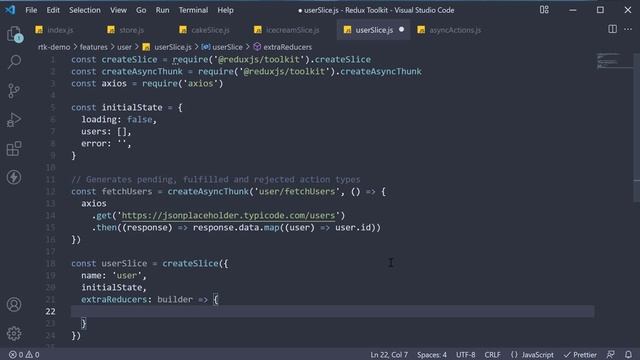The image size is (640, 360).
Task: Click Ln 22, Col 7 in status bar
Action: pos(389,355)
